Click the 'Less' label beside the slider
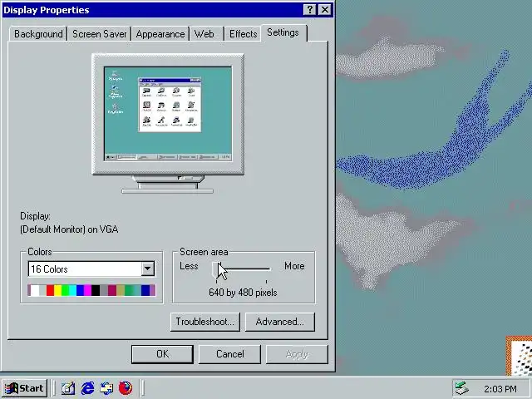This screenshot has width=532, height=399. pos(189,266)
